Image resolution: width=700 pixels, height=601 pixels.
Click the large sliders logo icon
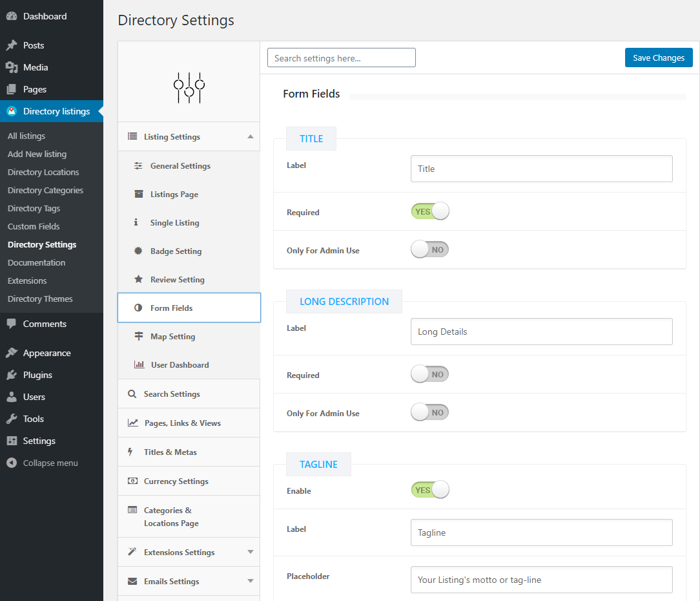click(189, 88)
